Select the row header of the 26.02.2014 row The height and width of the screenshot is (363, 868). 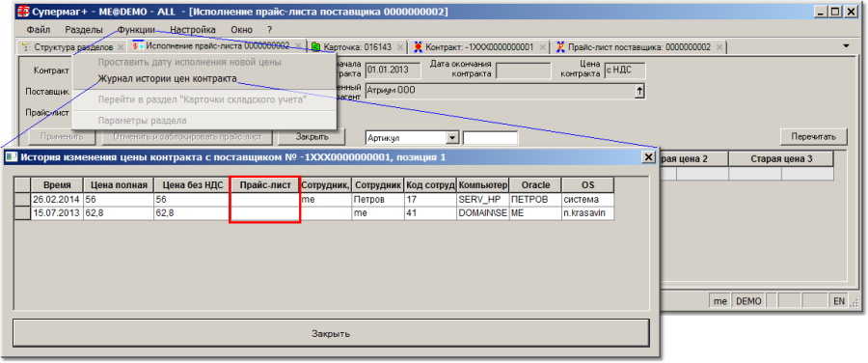pos(22,199)
